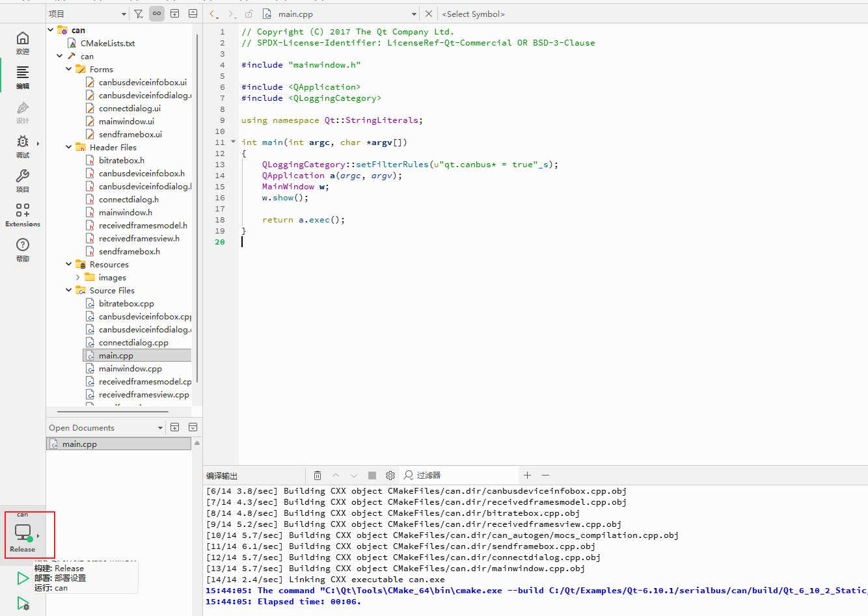Collapse the Resources folder

pos(69,264)
